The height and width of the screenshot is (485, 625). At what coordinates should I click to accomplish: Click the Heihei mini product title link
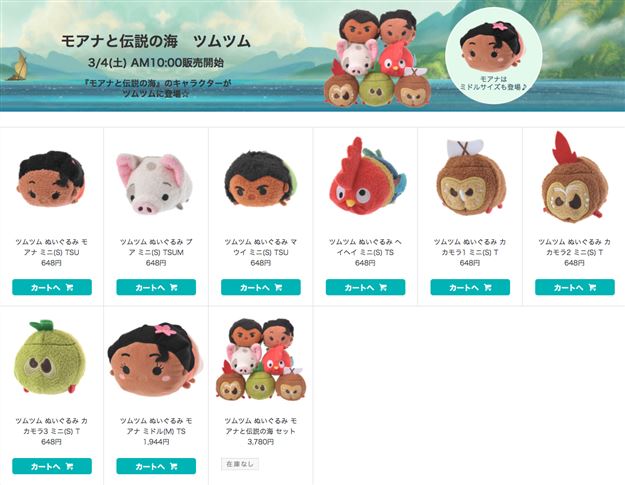point(366,247)
